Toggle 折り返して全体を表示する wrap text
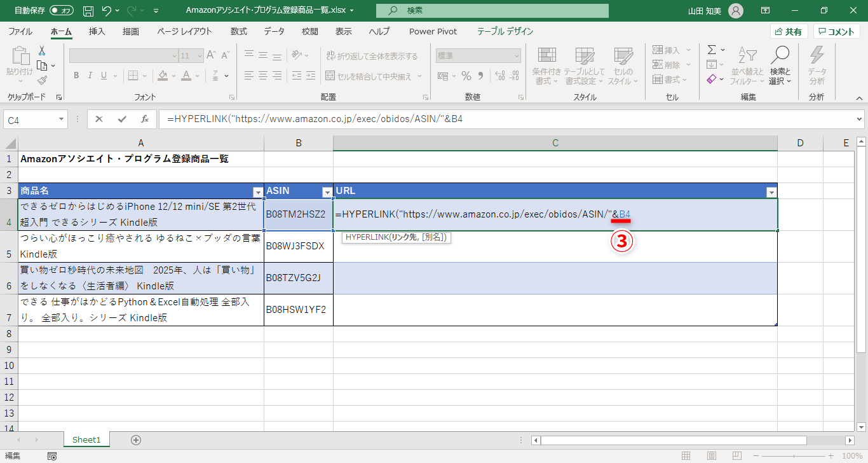Screen dimensions: 868x463 click(x=372, y=56)
